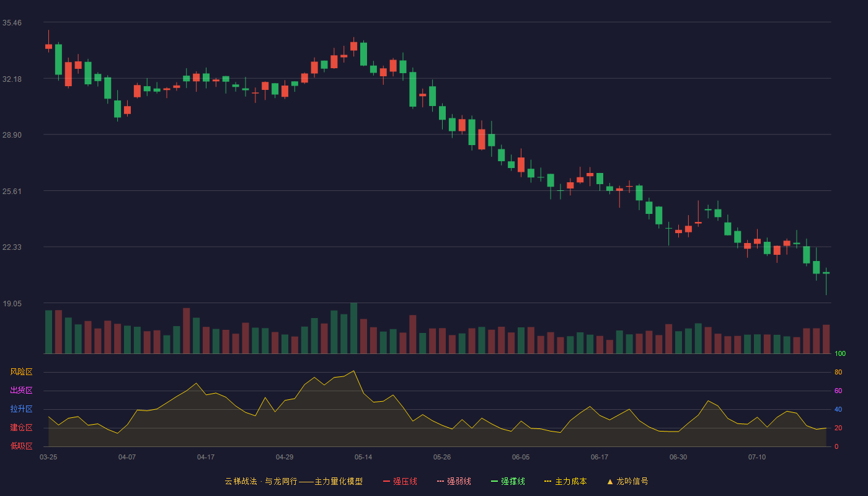
Task: Click the 低吸区 zone label
Action: click(x=21, y=446)
